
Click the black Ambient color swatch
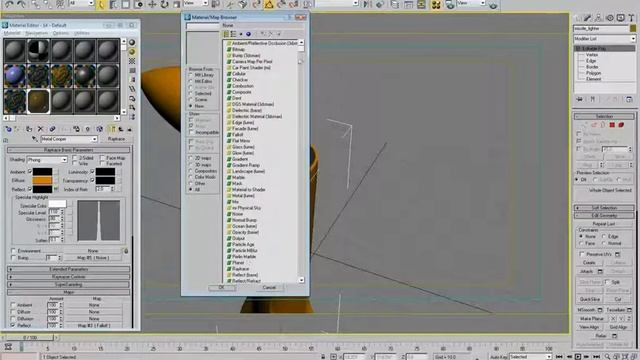pos(42,172)
